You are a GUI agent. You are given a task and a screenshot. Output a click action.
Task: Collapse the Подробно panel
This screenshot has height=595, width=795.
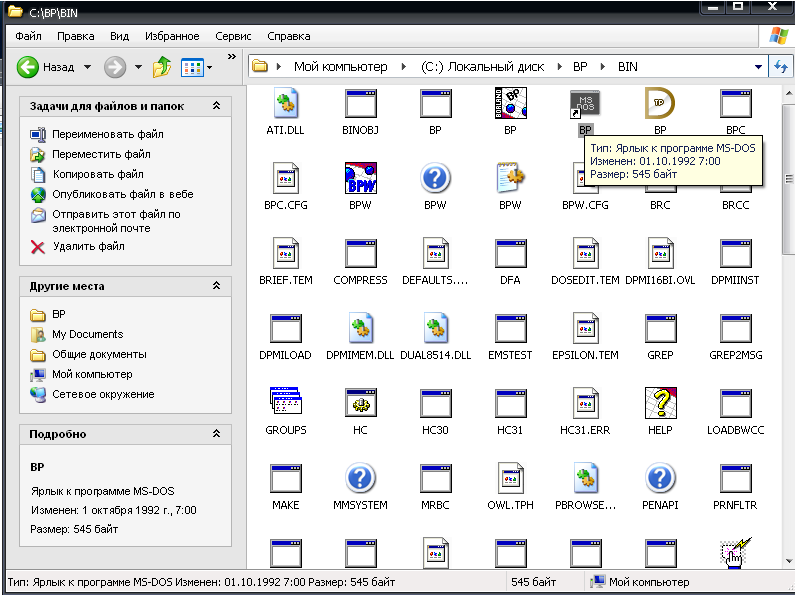[x=216, y=434]
